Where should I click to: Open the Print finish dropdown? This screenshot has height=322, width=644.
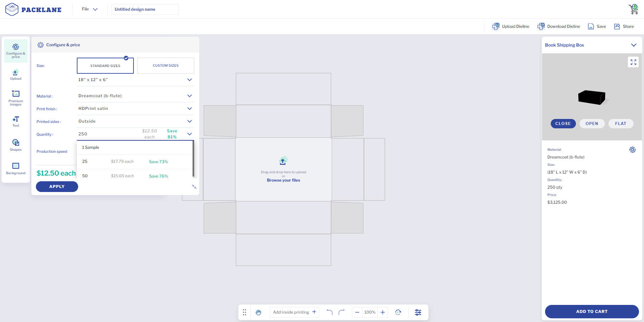135,109
